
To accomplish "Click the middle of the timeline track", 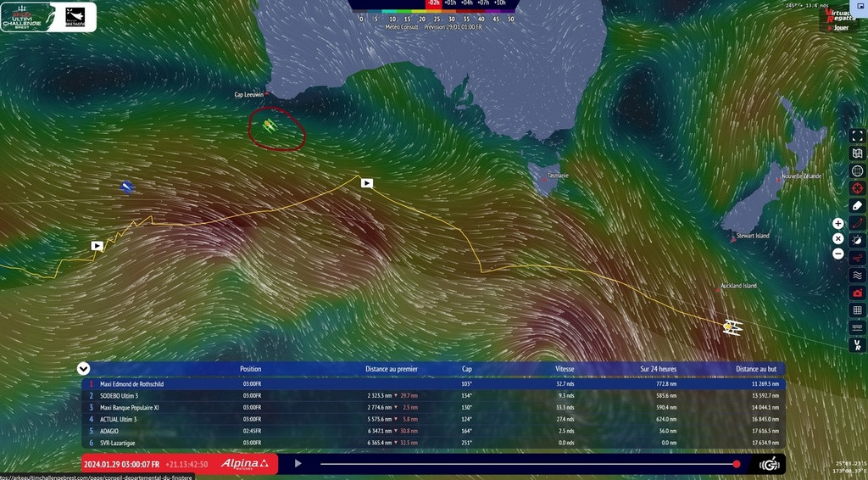I will 528,464.
